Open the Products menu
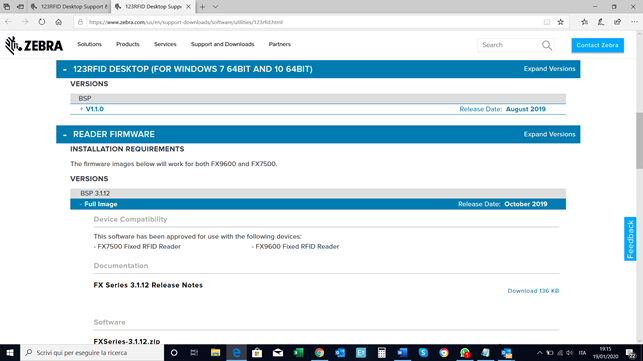This screenshot has width=643, height=361. click(x=128, y=44)
